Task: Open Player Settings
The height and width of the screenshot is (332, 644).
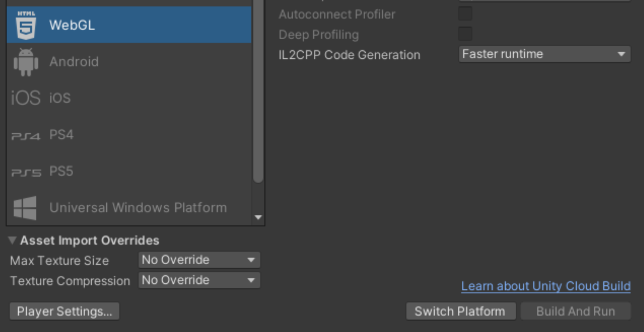Action: click(x=65, y=311)
